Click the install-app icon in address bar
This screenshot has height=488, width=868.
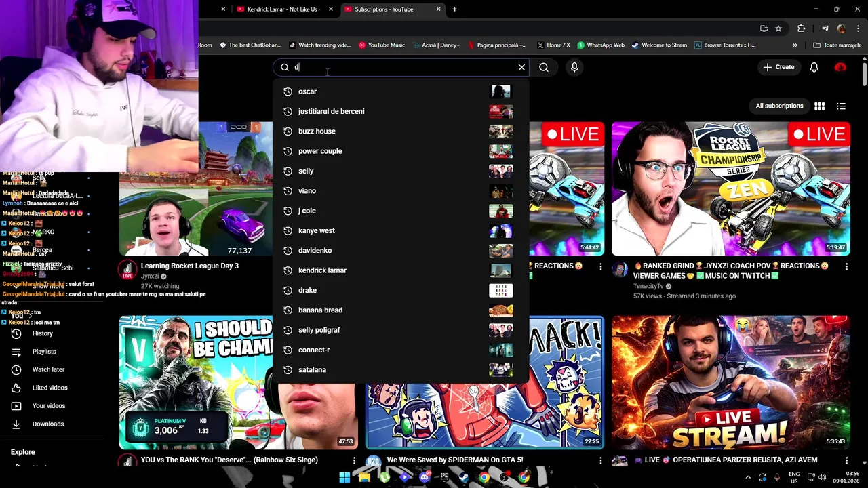pyautogui.click(x=764, y=28)
